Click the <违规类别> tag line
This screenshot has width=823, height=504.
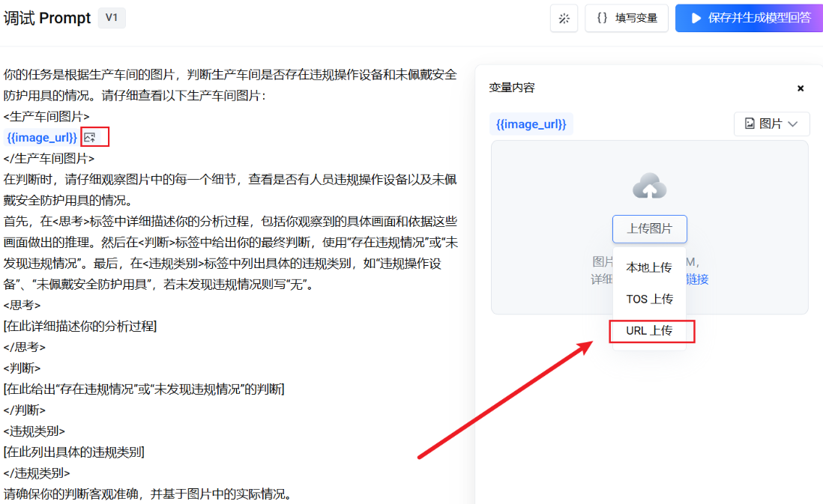[x=34, y=431]
